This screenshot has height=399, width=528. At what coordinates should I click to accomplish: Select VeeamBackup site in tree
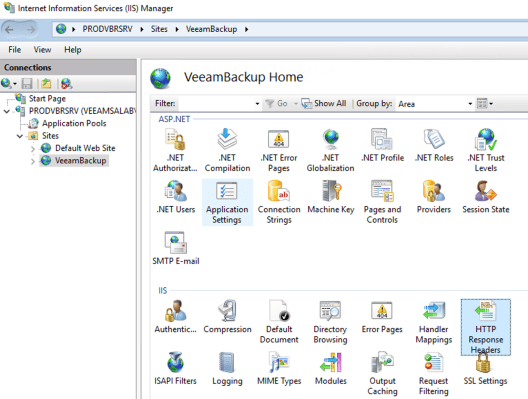point(80,161)
